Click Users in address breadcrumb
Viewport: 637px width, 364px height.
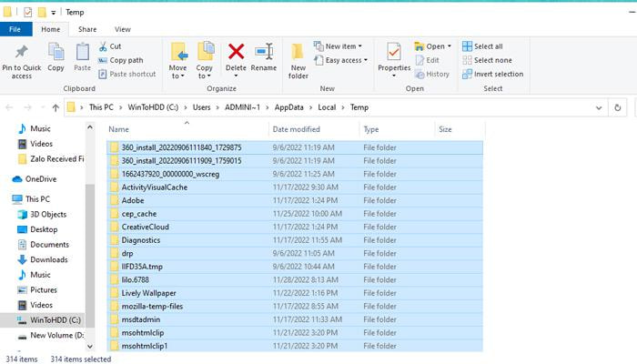click(201, 107)
